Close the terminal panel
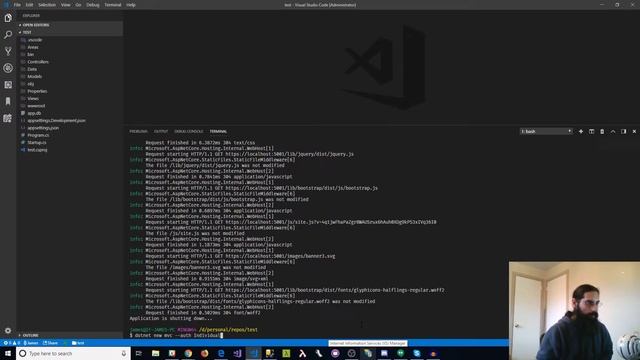Image resolution: width=640 pixels, height=360 pixels. pos(634,131)
